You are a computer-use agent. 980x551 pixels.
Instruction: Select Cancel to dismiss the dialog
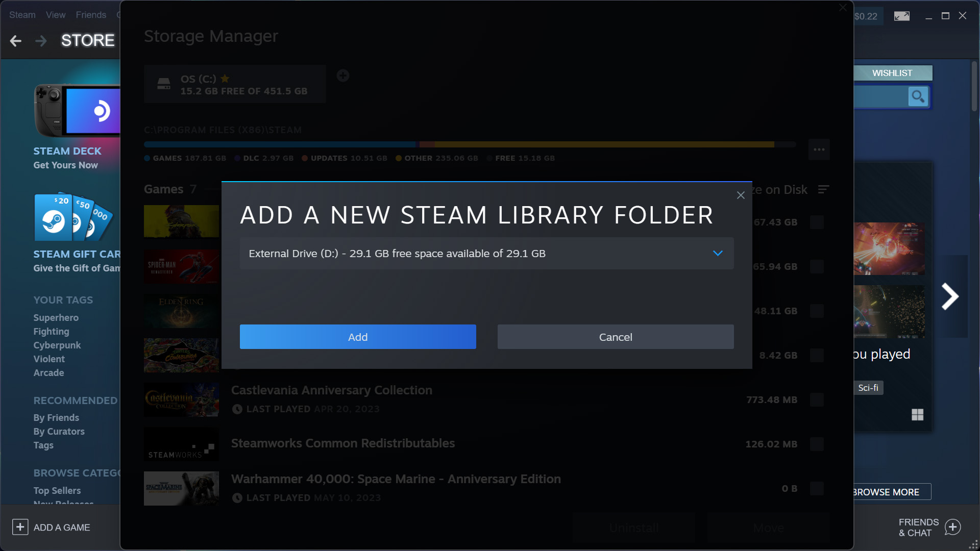pos(615,336)
